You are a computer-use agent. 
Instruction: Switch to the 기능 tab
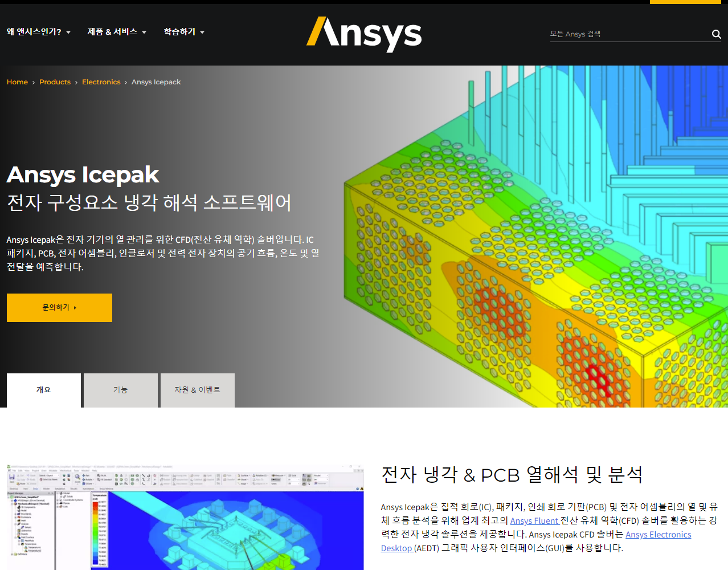pos(121,390)
